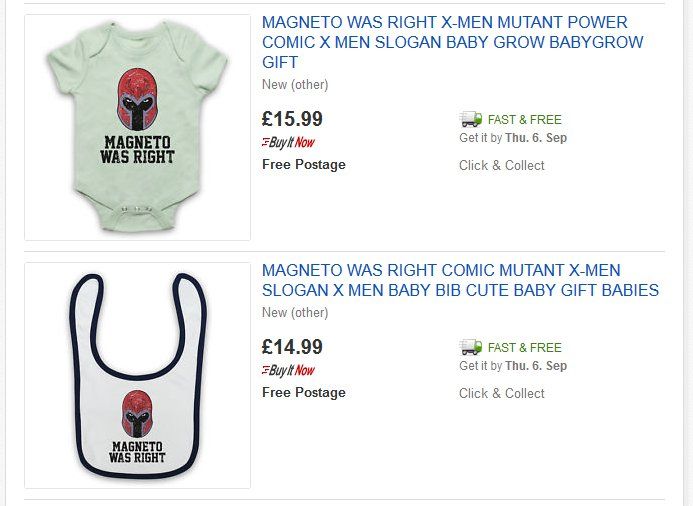Viewport: 693px width, 506px height.
Task: Open the Magneto babygrow product thumbnail
Action: click(137, 127)
